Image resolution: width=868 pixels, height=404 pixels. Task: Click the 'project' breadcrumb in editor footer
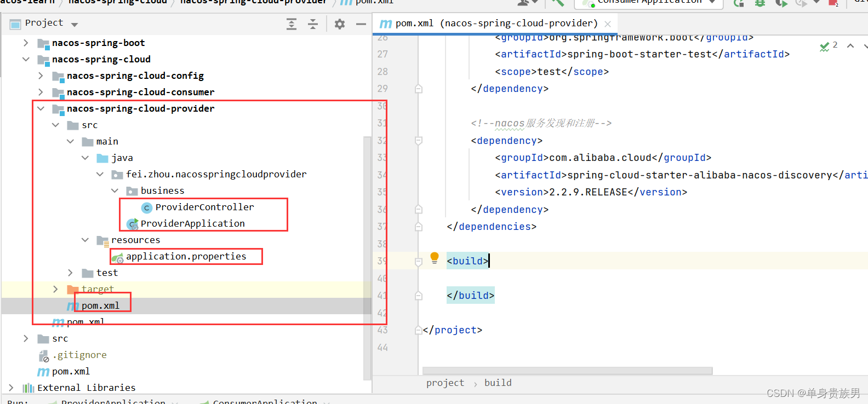click(445, 383)
